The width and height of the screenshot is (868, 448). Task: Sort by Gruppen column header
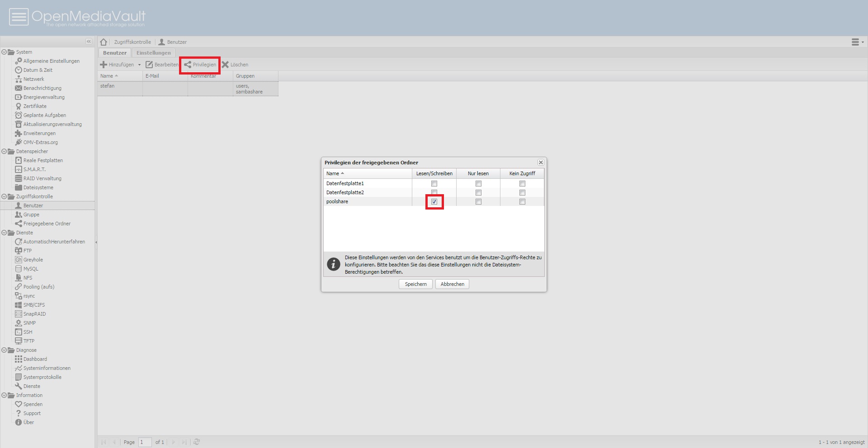pyautogui.click(x=255, y=76)
